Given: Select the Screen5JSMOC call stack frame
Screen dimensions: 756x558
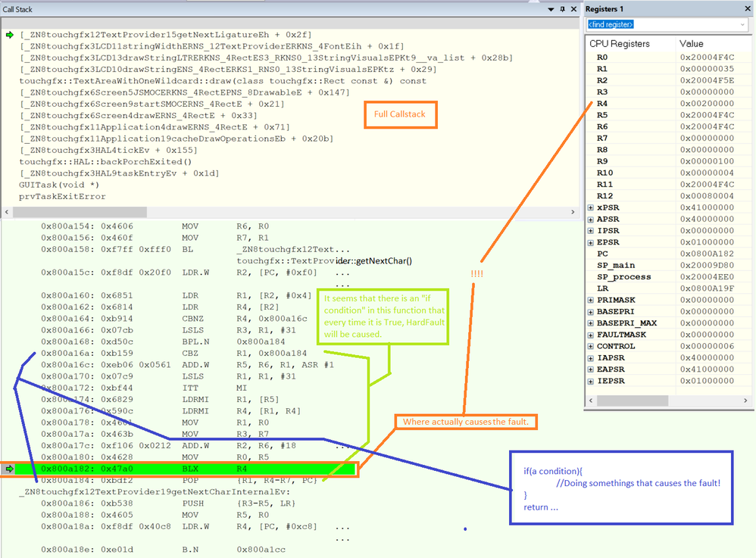Looking at the screenshot, I should tap(184, 92).
